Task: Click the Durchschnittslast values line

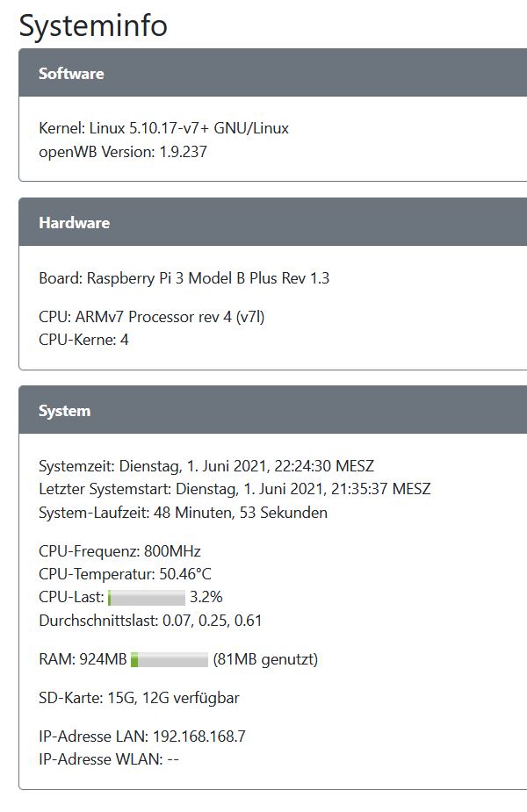Action: click(x=150, y=621)
